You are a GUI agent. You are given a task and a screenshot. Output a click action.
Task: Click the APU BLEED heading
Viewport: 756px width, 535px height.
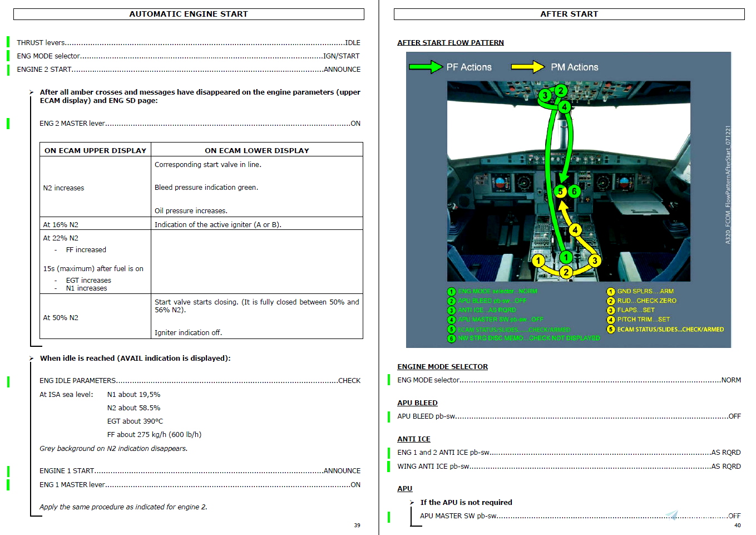point(417,403)
